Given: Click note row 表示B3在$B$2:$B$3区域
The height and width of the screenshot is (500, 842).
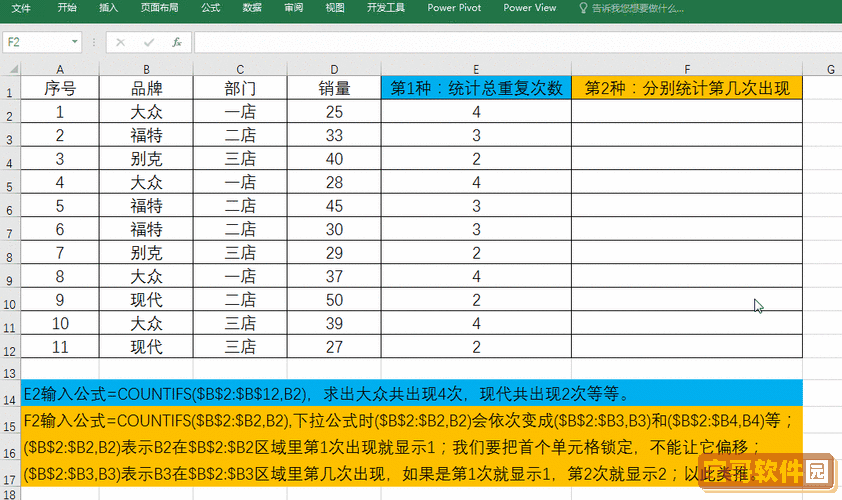Looking at the screenshot, I should pyautogui.click(x=412, y=474).
